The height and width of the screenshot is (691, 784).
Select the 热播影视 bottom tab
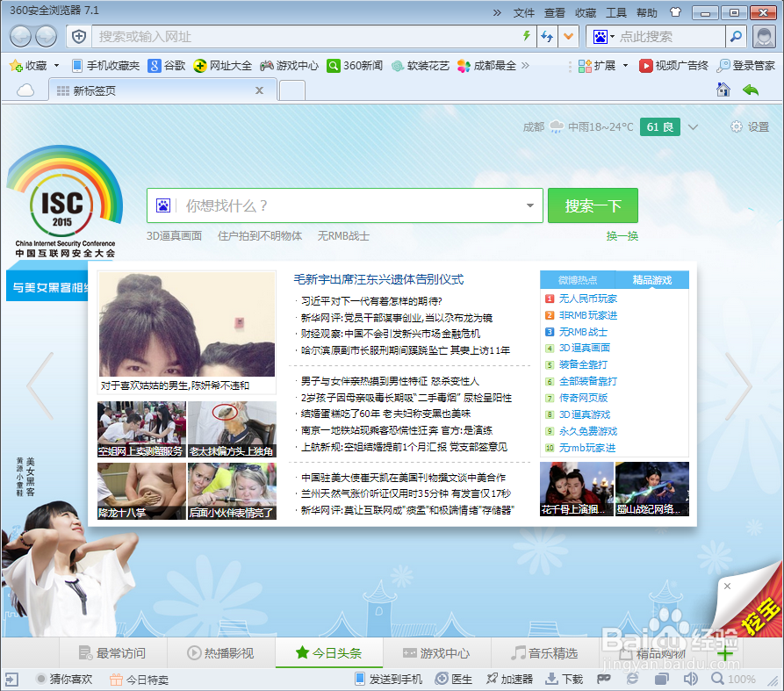[220, 653]
